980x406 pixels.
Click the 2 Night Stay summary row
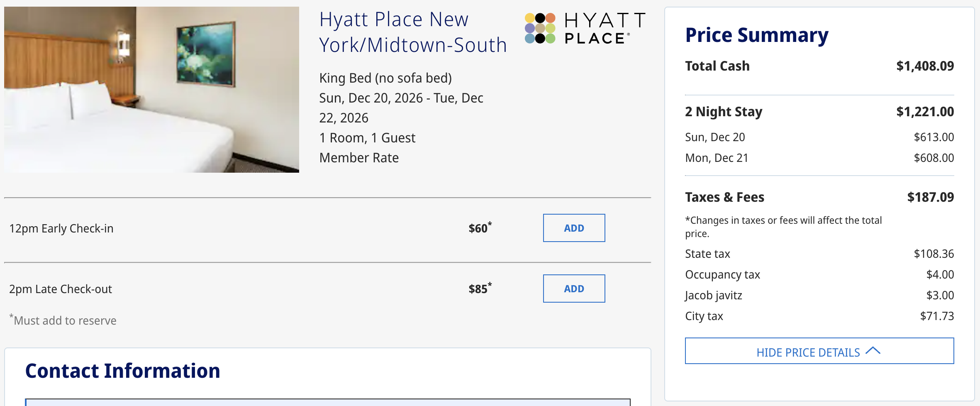click(724, 111)
